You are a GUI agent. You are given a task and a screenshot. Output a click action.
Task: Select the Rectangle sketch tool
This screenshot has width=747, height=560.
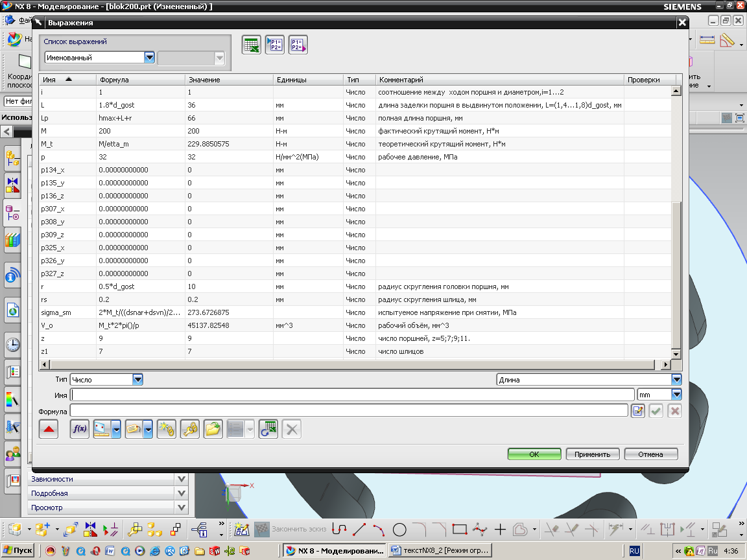coord(460,529)
